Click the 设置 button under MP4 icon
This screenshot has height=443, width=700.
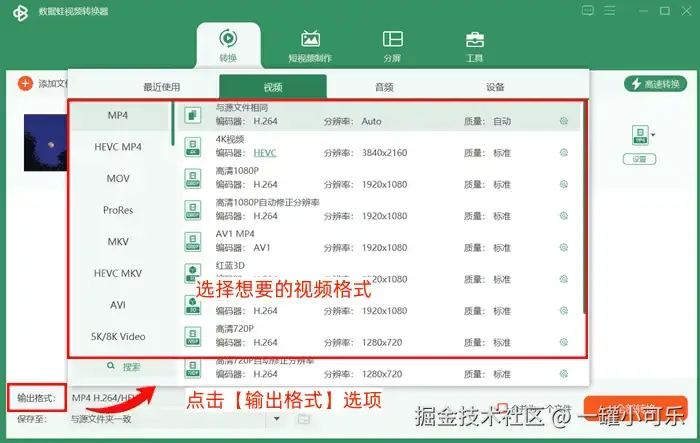[x=639, y=159]
